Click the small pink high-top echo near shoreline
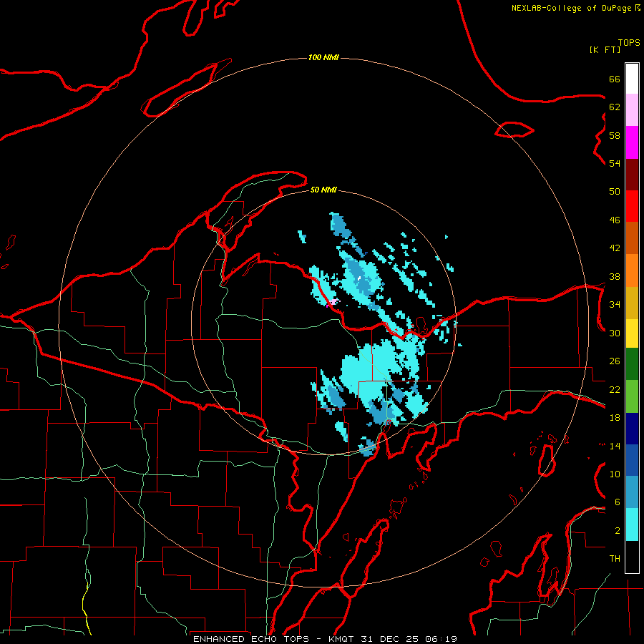Viewport: 644px width, 644px height. click(333, 302)
